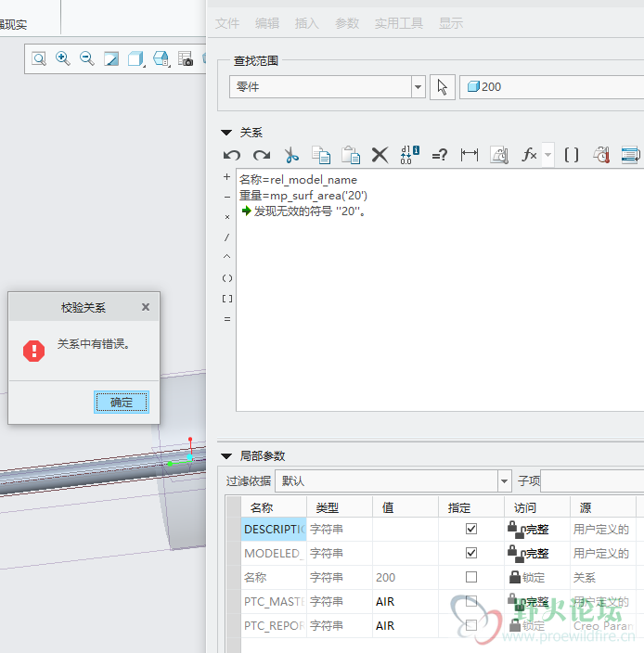Image resolution: width=644 pixels, height=653 pixels.
Task: Open the 实用工具 menu
Action: click(399, 23)
